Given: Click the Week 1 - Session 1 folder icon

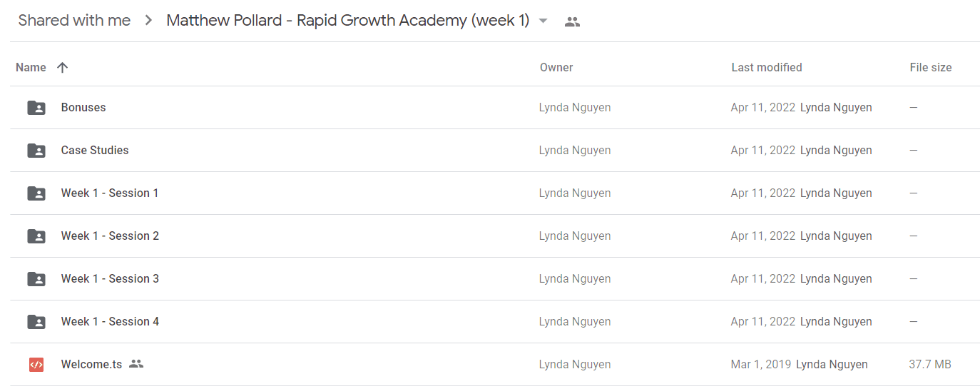Looking at the screenshot, I should pos(36,193).
